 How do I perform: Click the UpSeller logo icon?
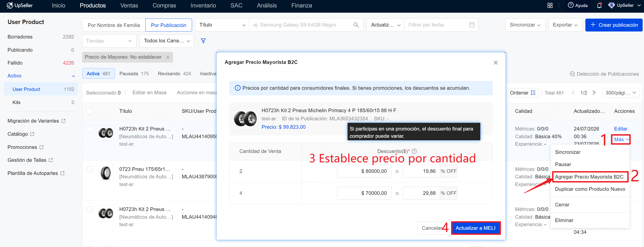point(10,5)
